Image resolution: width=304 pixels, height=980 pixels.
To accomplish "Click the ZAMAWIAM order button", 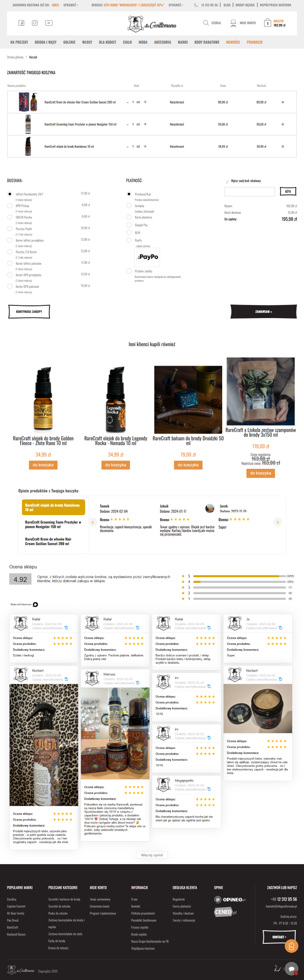I will pos(264,312).
